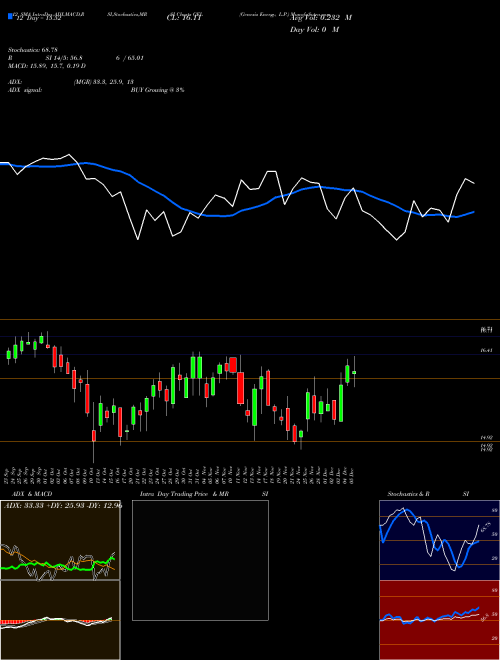Click the 'SI 14/3: 36.8' reading
500x660 pixels.
(64, 58)
